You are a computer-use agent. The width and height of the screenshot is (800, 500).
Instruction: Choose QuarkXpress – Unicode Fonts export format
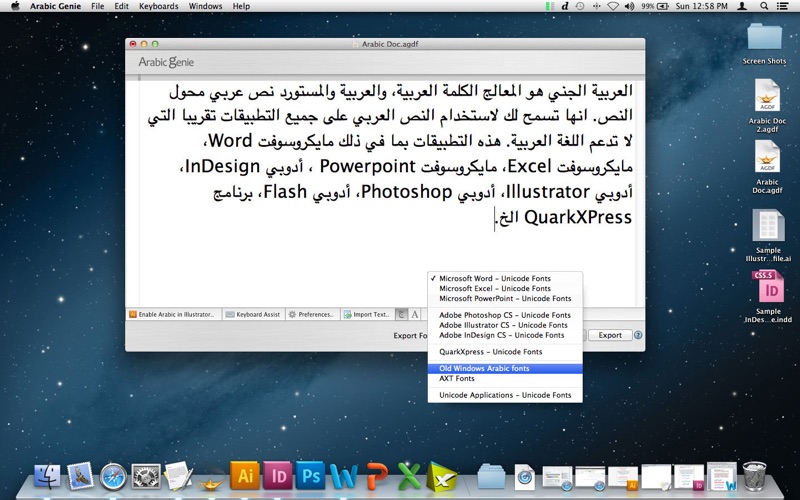point(490,352)
